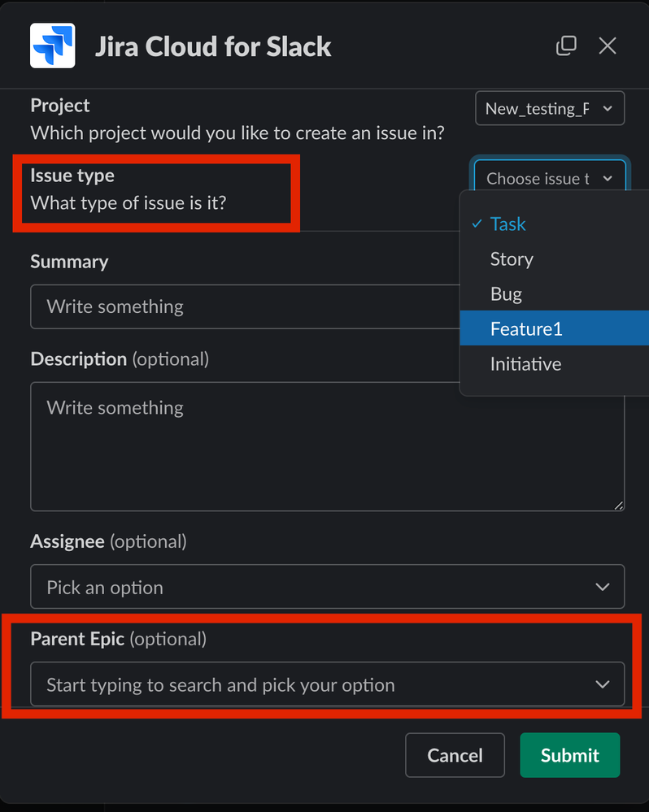Viewport: 649px width, 812px height.
Task: Open the Parent Epic search dropdown
Action: point(327,684)
